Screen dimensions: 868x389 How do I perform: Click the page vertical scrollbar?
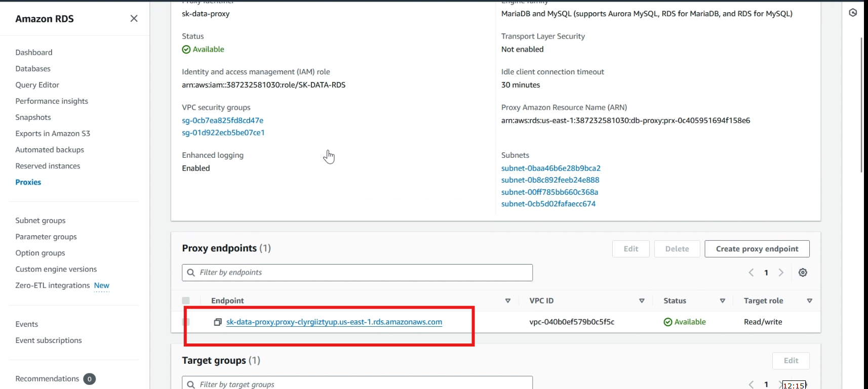coord(861,105)
